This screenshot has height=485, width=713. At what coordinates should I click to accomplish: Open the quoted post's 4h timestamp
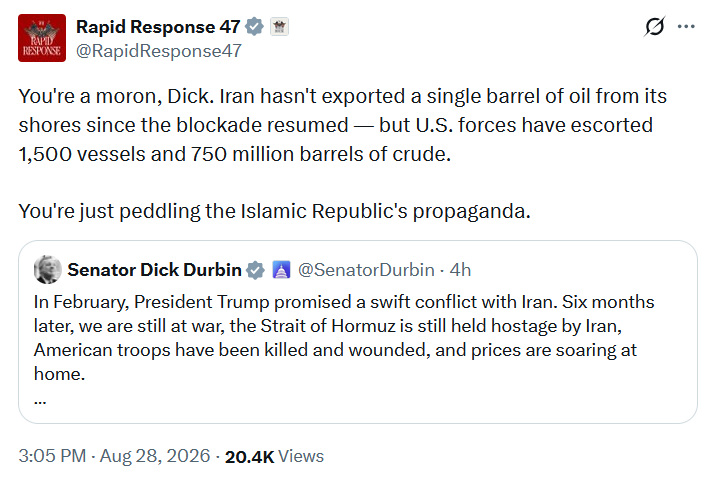[x=460, y=270]
